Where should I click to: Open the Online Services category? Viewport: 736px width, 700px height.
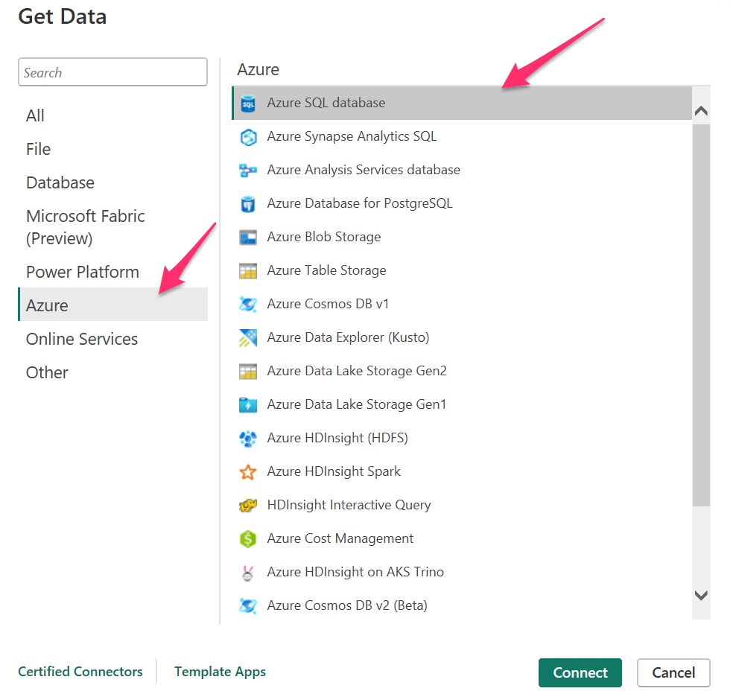112,340
